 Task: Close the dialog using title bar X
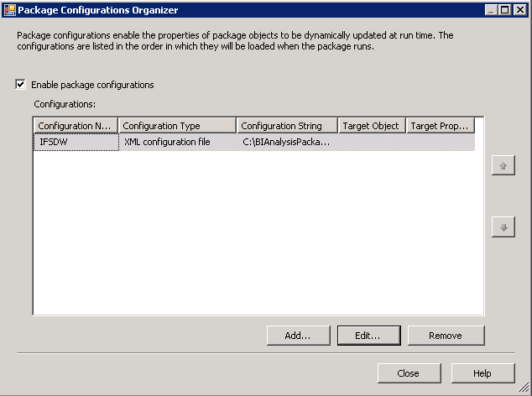(521, 10)
